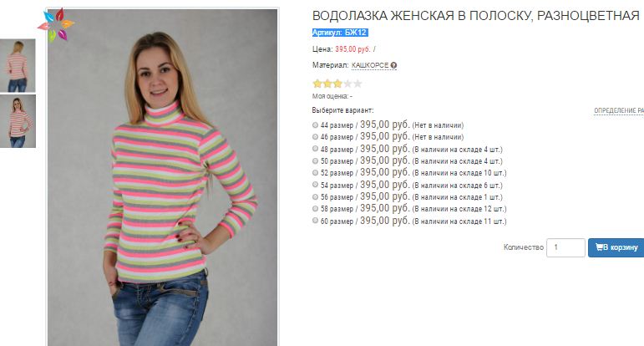View the back-view product thumbnail
Screen dimensions: 644x346
click(x=18, y=65)
